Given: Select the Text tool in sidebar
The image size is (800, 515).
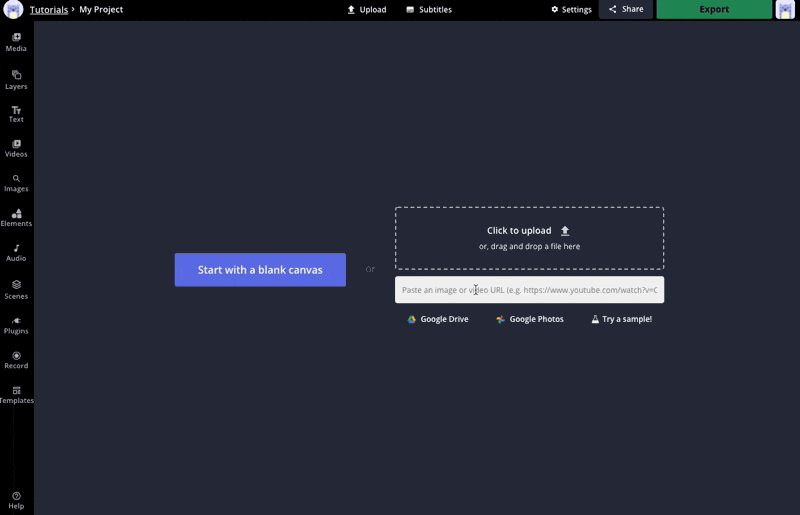Looking at the screenshot, I should (x=16, y=114).
